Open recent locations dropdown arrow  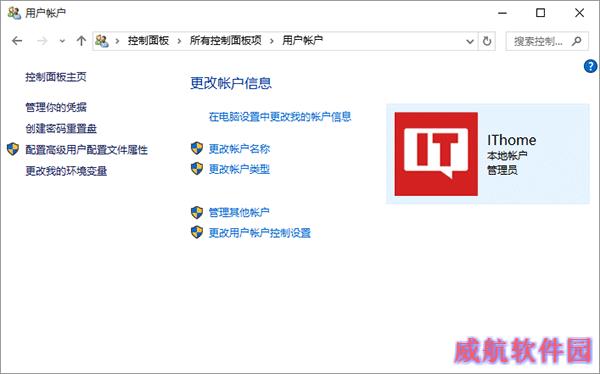click(62, 41)
